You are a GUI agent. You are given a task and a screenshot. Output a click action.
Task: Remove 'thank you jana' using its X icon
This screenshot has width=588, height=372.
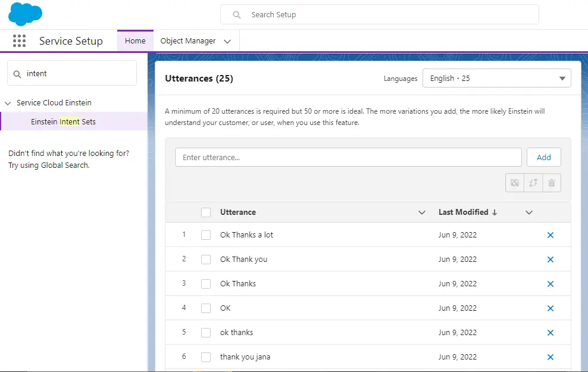550,357
